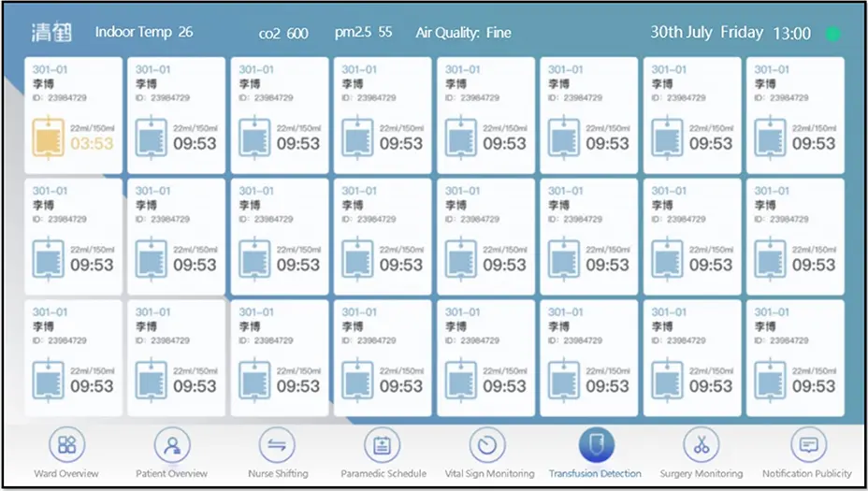Click the co2 600 reading

(283, 33)
